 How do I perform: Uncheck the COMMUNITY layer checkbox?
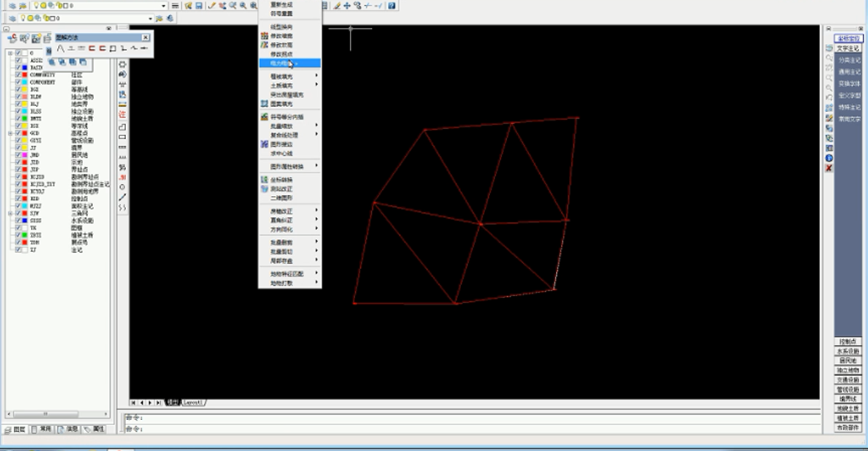(x=18, y=75)
